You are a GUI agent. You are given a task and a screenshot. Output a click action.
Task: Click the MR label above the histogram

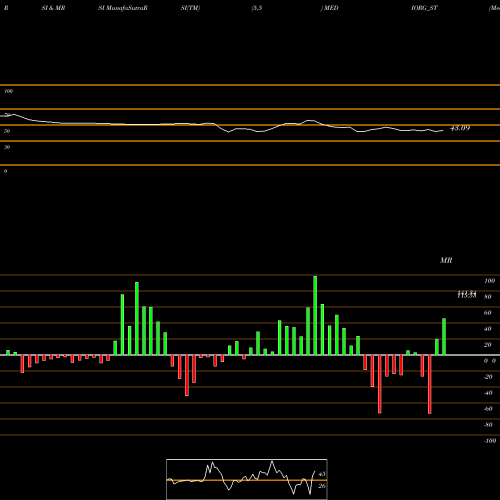(x=446, y=260)
